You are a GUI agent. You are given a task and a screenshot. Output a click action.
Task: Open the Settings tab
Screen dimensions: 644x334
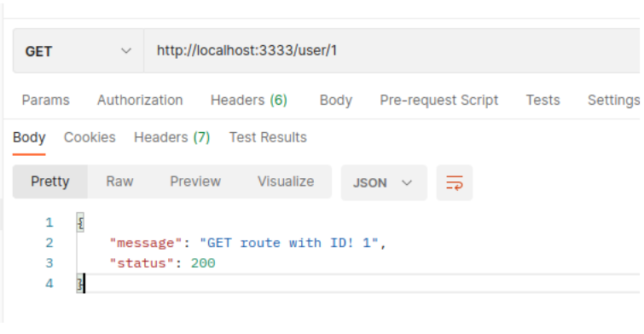[x=613, y=101]
